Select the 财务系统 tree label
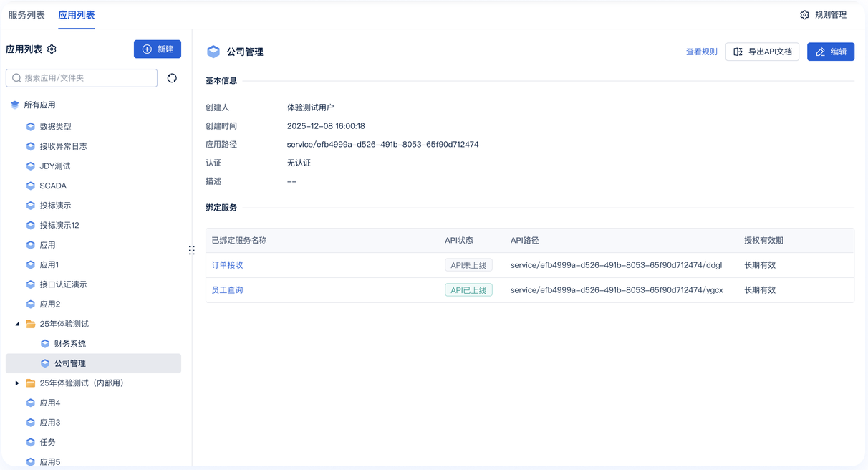 [70, 344]
